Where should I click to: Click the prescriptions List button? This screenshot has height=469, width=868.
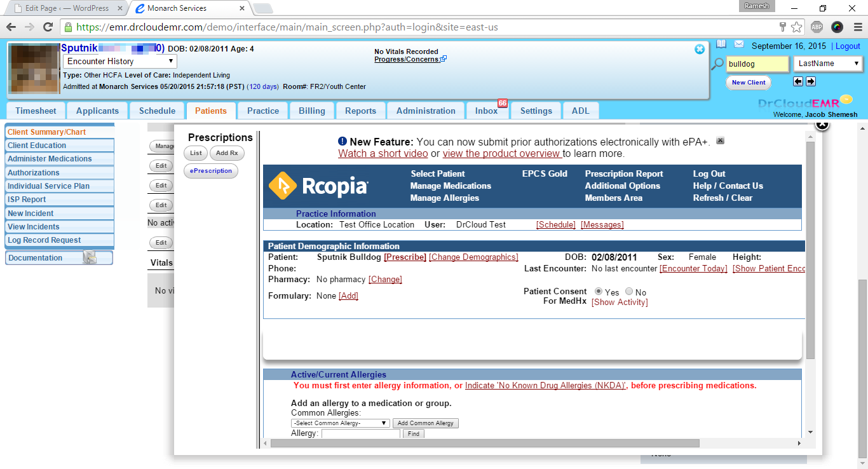pyautogui.click(x=196, y=153)
